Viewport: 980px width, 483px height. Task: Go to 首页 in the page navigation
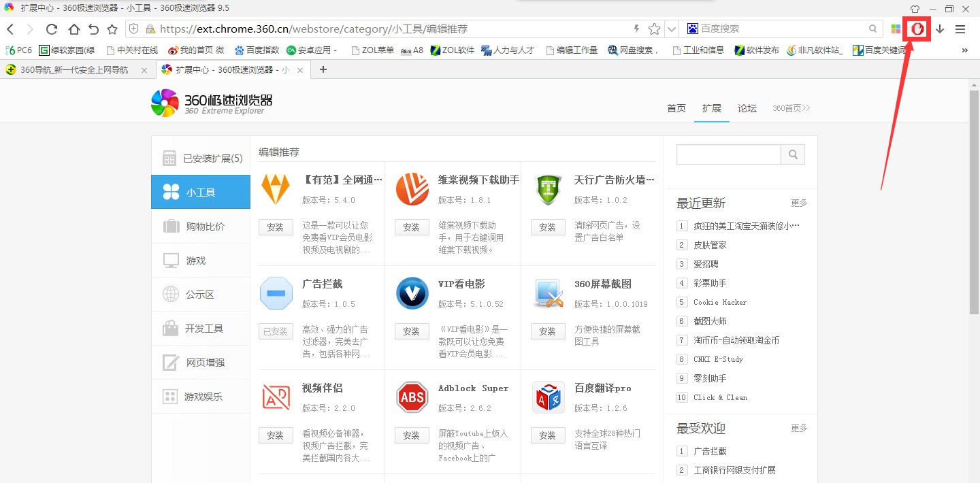click(x=676, y=108)
